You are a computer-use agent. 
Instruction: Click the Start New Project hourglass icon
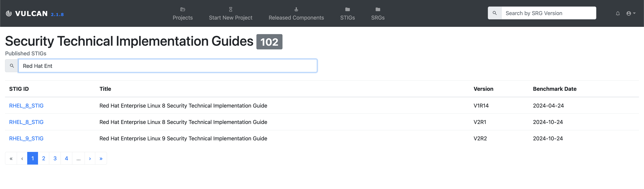[231, 10]
